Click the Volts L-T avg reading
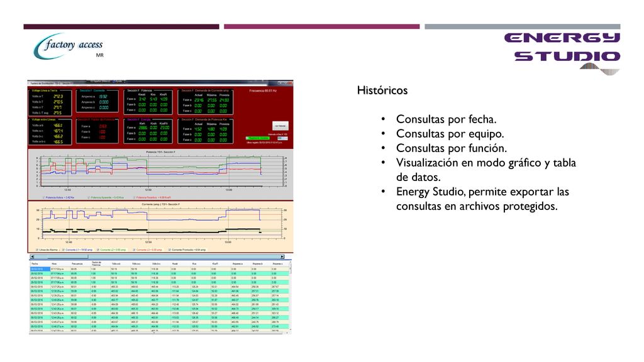The image size is (644, 362). coord(57,113)
